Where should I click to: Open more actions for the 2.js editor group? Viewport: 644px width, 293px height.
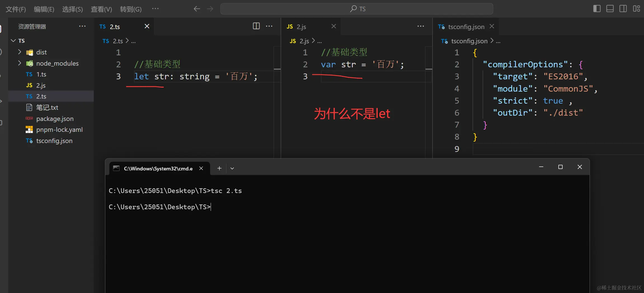(420, 26)
